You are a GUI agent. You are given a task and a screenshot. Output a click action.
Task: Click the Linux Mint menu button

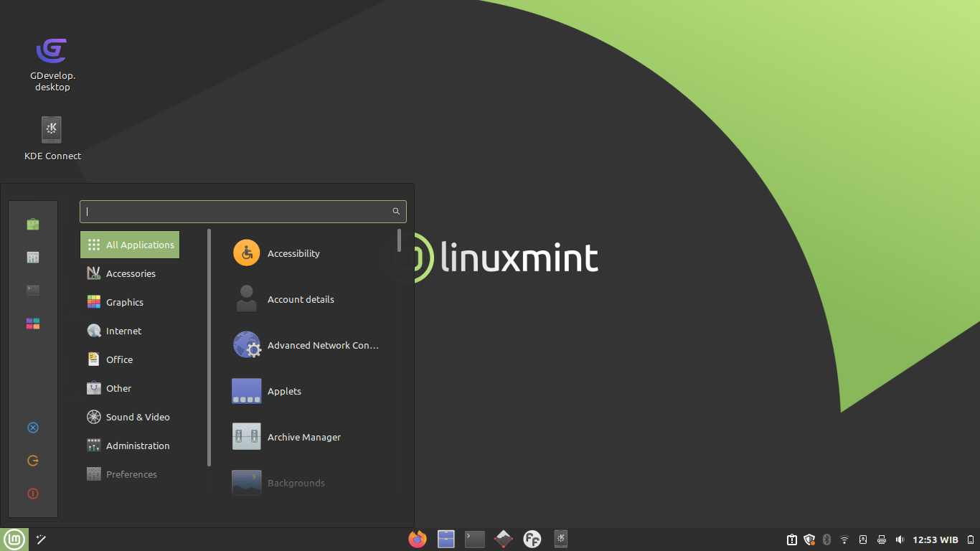(14, 540)
